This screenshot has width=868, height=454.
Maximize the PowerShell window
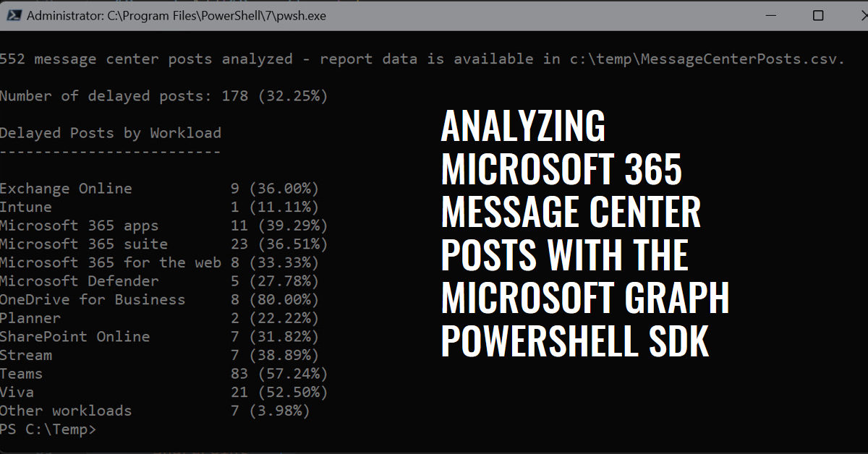click(x=818, y=15)
